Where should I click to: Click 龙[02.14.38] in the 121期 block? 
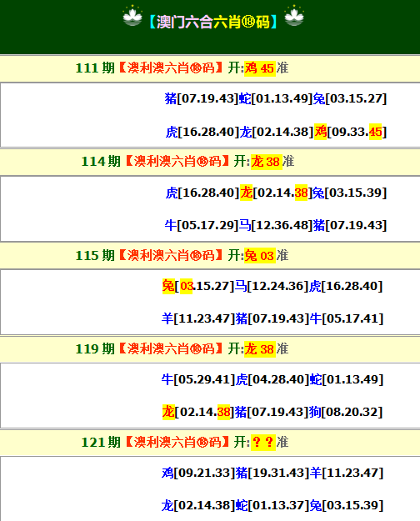(198, 505)
